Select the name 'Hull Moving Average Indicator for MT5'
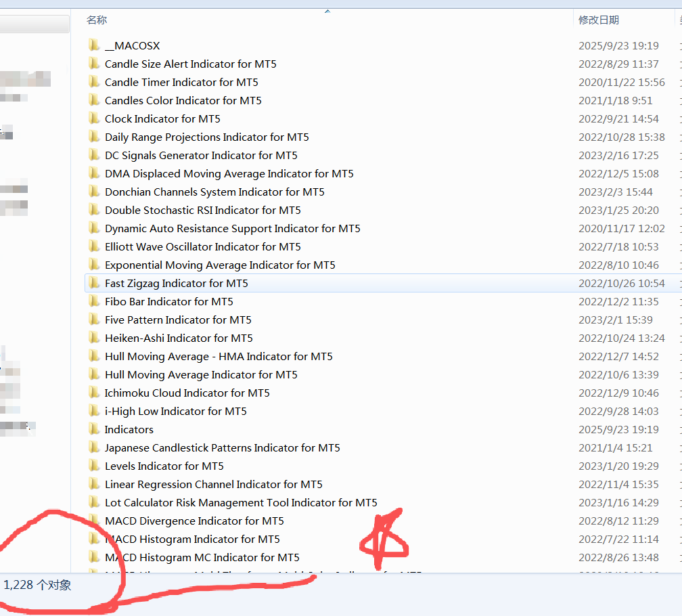Screen dimensions: 682x616 201,374
